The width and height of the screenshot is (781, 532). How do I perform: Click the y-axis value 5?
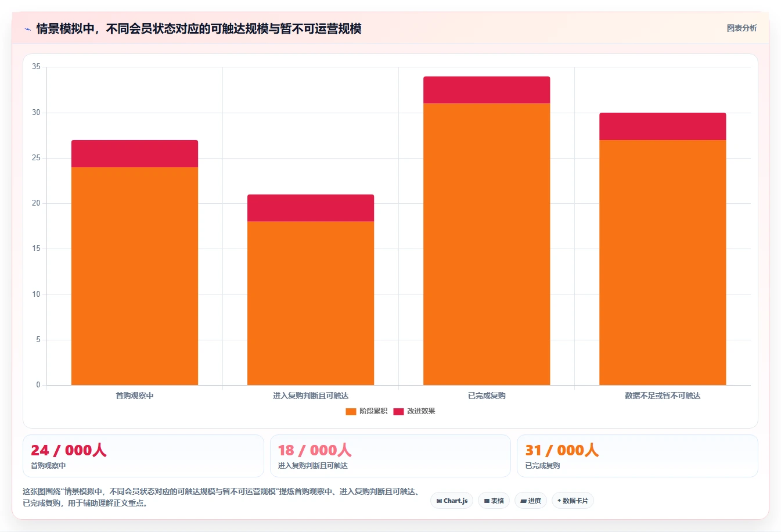pos(38,340)
